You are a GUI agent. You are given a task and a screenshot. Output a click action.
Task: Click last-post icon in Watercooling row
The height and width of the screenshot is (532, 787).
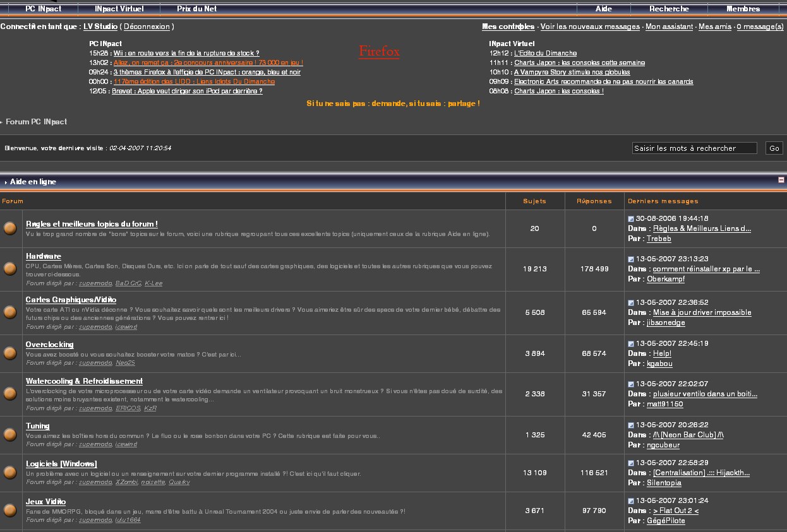pos(631,384)
